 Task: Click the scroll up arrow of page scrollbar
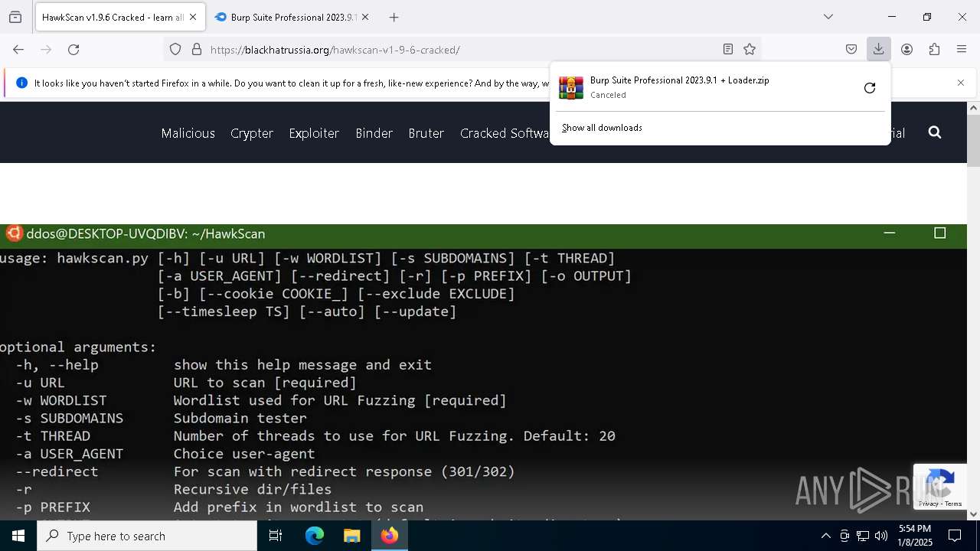[x=973, y=108]
